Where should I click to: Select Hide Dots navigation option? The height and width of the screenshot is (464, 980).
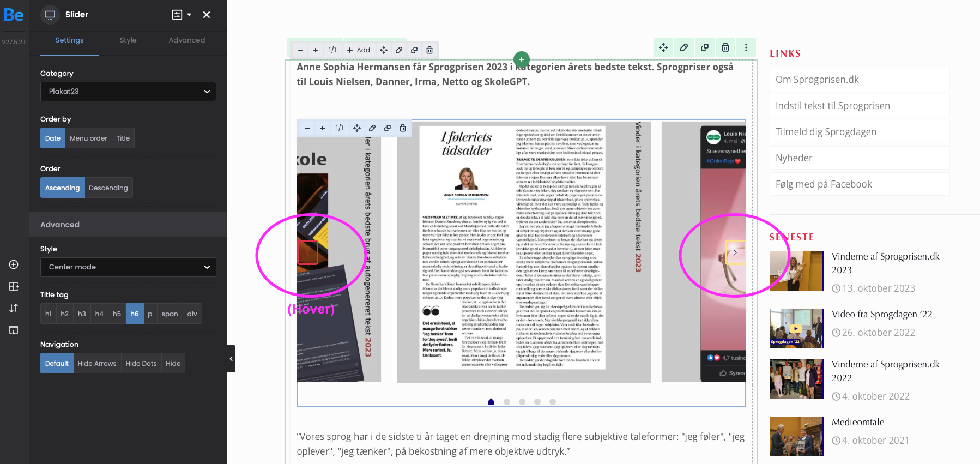click(141, 364)
